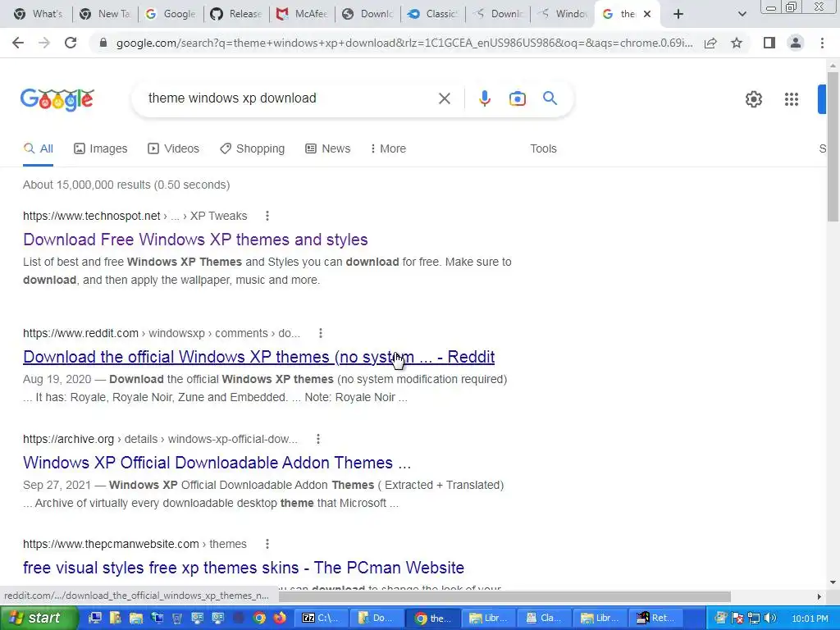Switch to Videos results
This screenshot has height=630, width=840.
tap(174, 148)
